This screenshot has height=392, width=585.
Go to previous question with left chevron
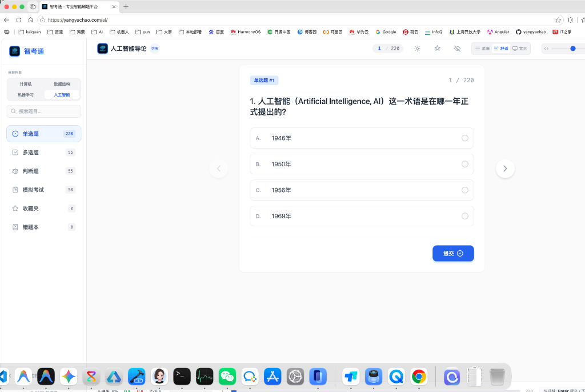[219, 169]
